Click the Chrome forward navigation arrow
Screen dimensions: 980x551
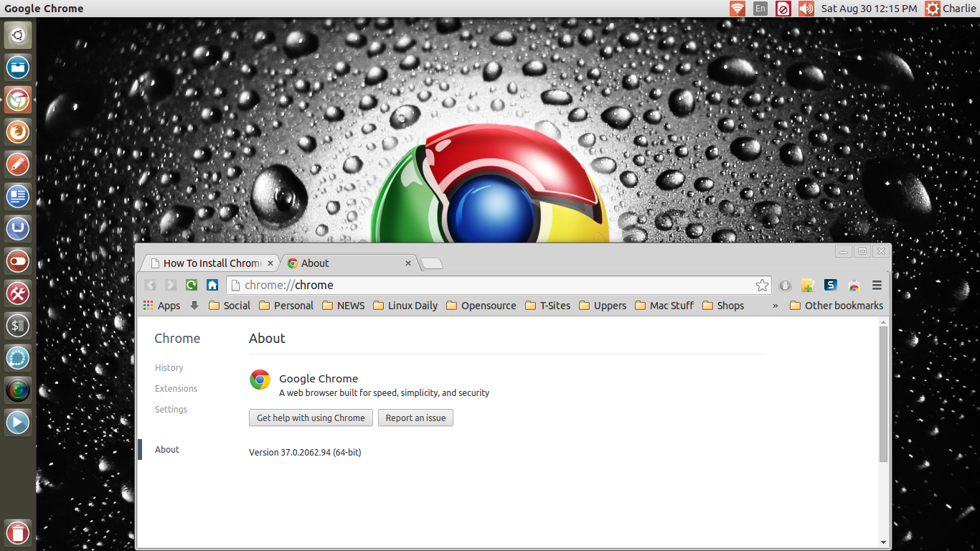(171, 285)
